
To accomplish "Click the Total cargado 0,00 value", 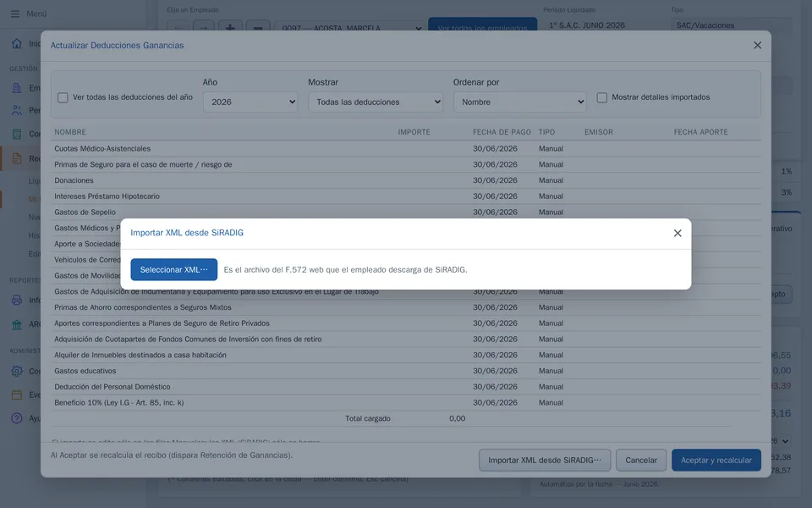I will coord(457,419).
